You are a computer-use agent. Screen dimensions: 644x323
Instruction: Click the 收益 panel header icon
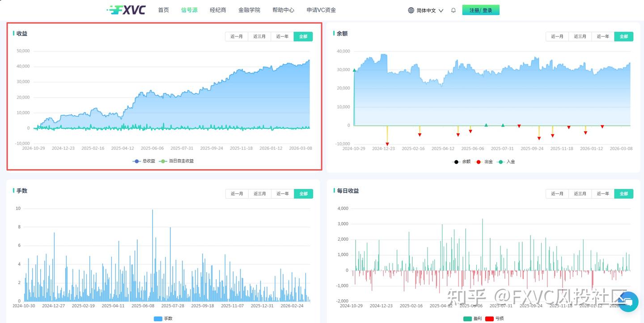pyautogui.click(x=13, y=33)
